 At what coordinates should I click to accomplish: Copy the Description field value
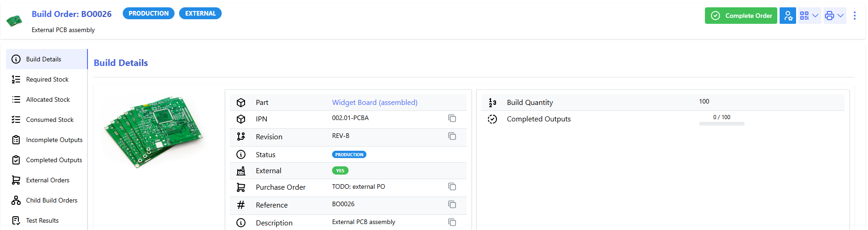point(452,222)
